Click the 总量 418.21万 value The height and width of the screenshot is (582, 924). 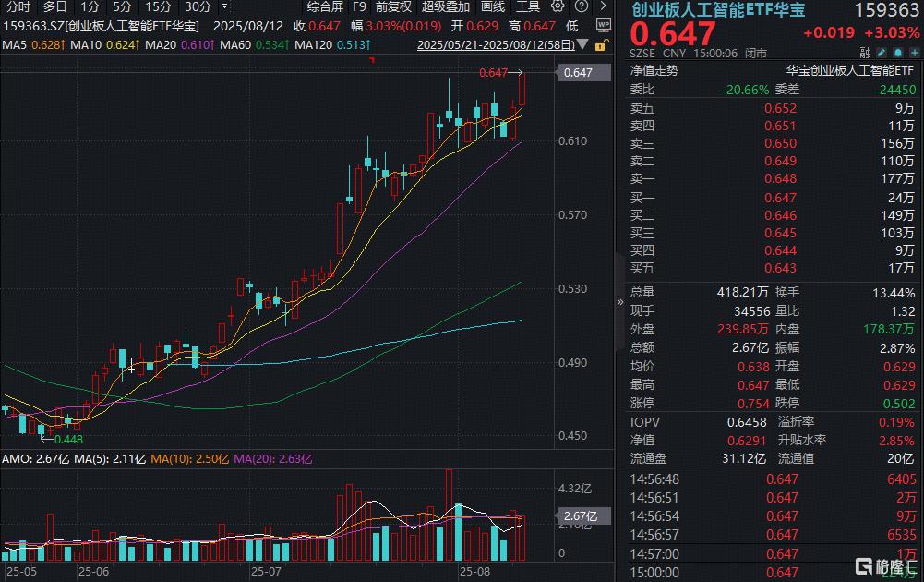(x=742, y=293)
